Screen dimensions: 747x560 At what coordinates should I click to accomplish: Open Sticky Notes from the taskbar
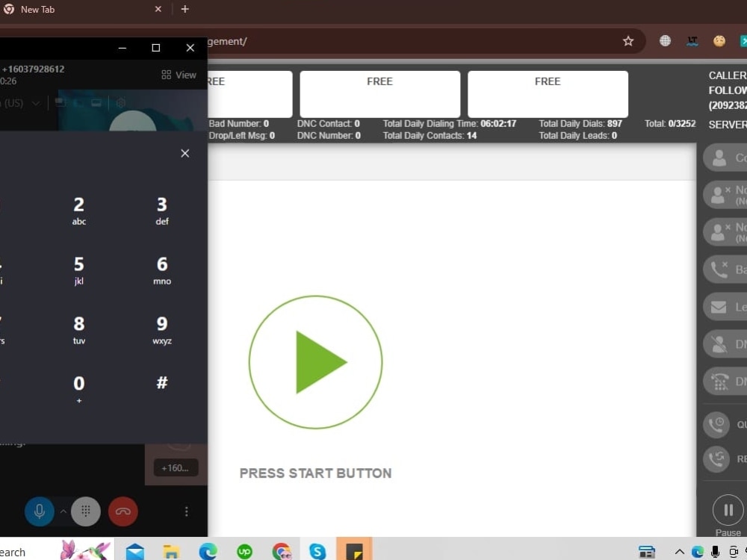click(x=354, y=552)
